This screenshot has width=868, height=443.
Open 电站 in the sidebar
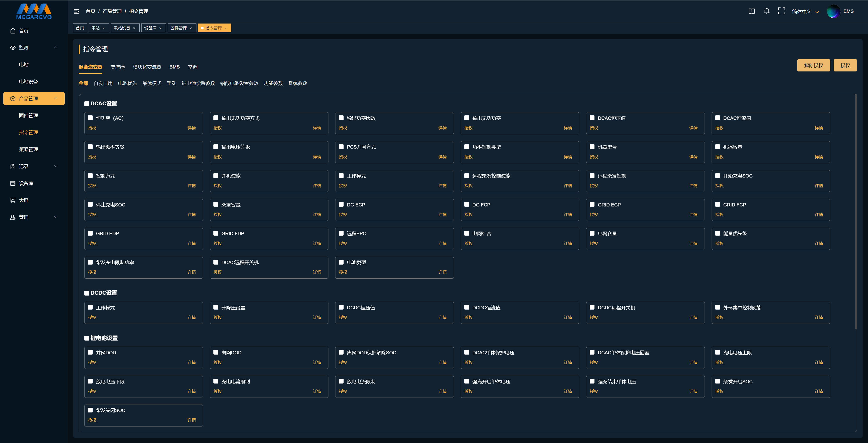(x=24, y=64)
